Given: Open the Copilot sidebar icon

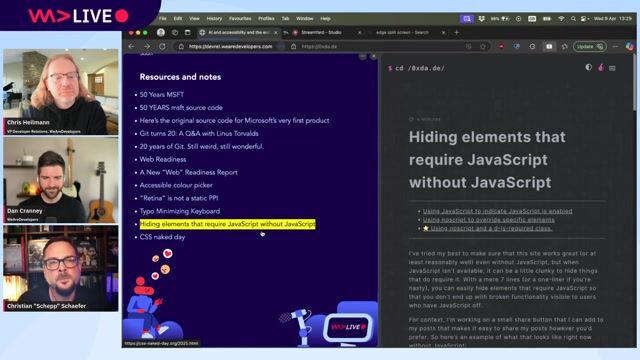Looking at the screenshot, I should [630, 47].
